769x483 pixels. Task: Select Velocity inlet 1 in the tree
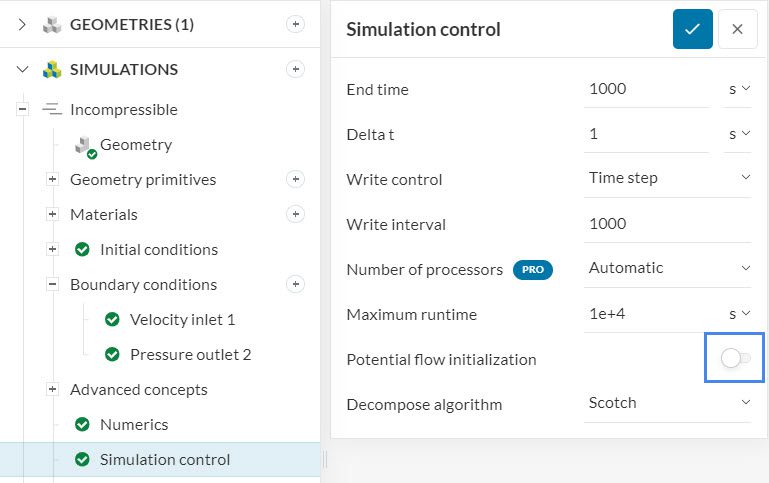point(182,320)
